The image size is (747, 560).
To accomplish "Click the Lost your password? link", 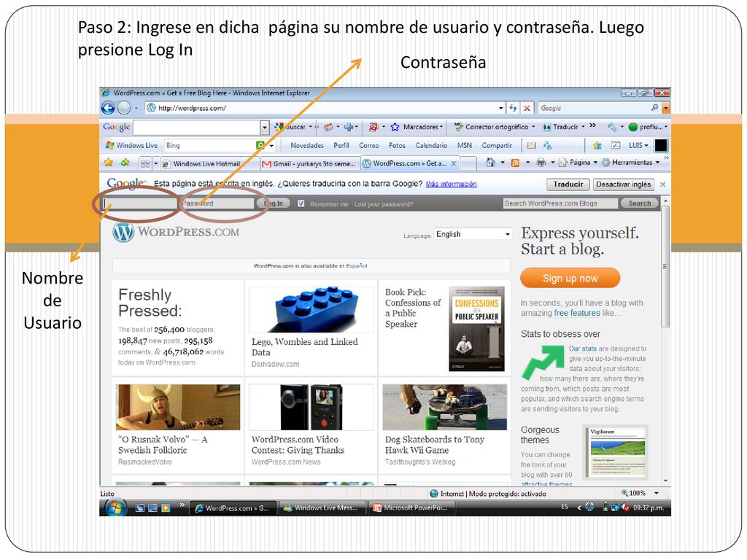I will 384,204.
